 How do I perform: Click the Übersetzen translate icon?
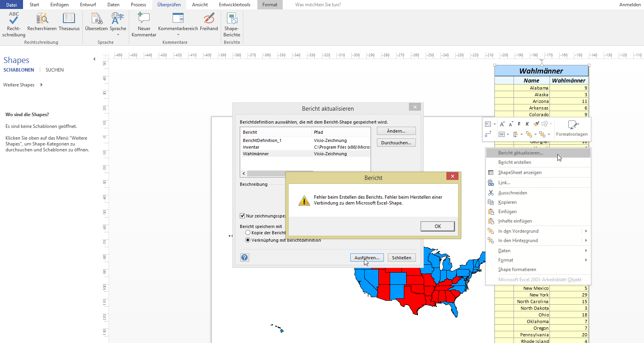coord(96,20)
